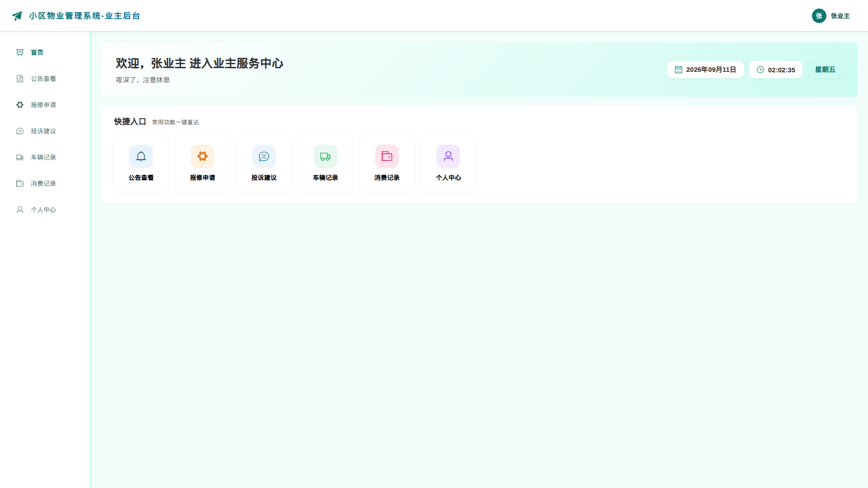Click the 2026年09月11日 date text

coord(711,70)
